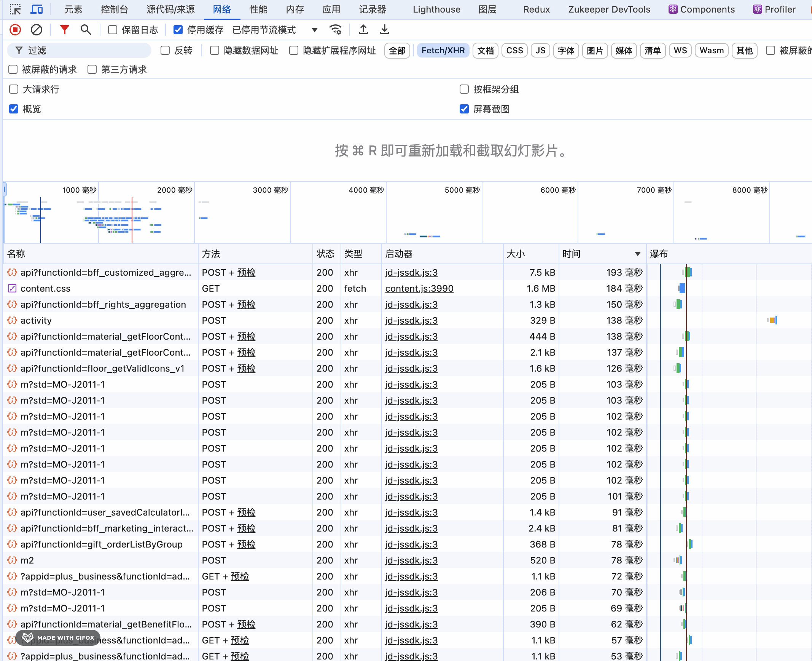Viewport: 812px width, 661px height.
Task: Switch to the 控制台 tab
Action: coord(114,9)
